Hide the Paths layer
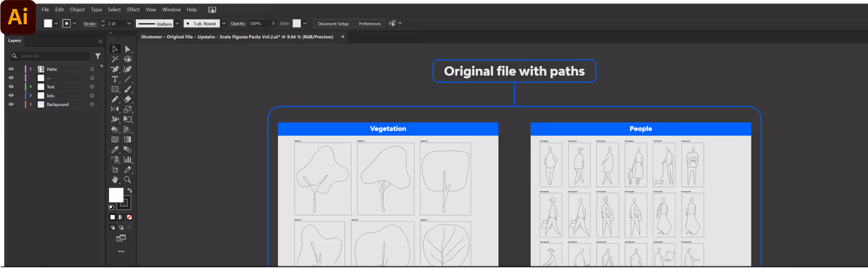 click(x=11, y=69)
